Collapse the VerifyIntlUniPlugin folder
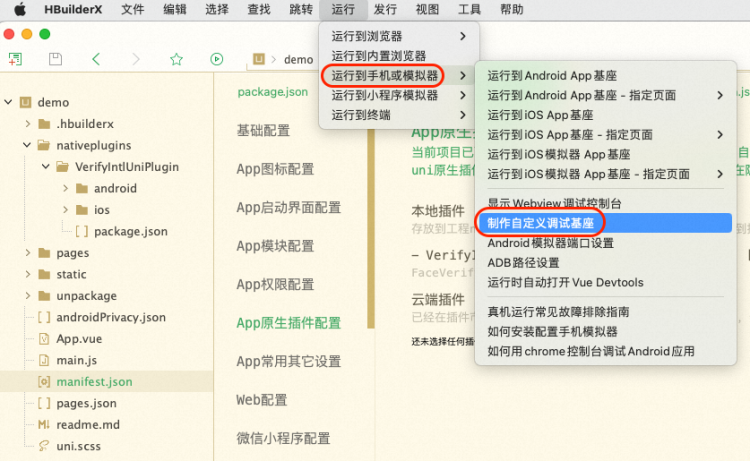750x461 pixels. [x=46, y=166]
